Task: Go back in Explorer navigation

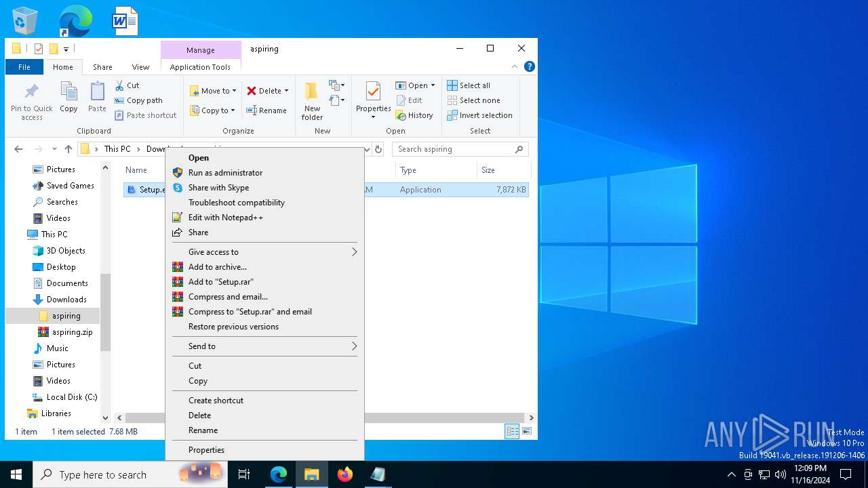Action: (18, 149)
